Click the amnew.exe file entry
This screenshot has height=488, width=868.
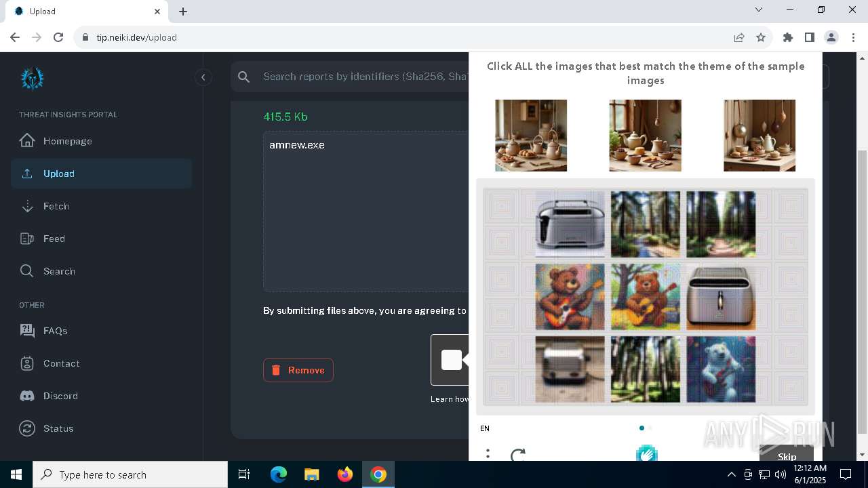(x=297, y=145)
